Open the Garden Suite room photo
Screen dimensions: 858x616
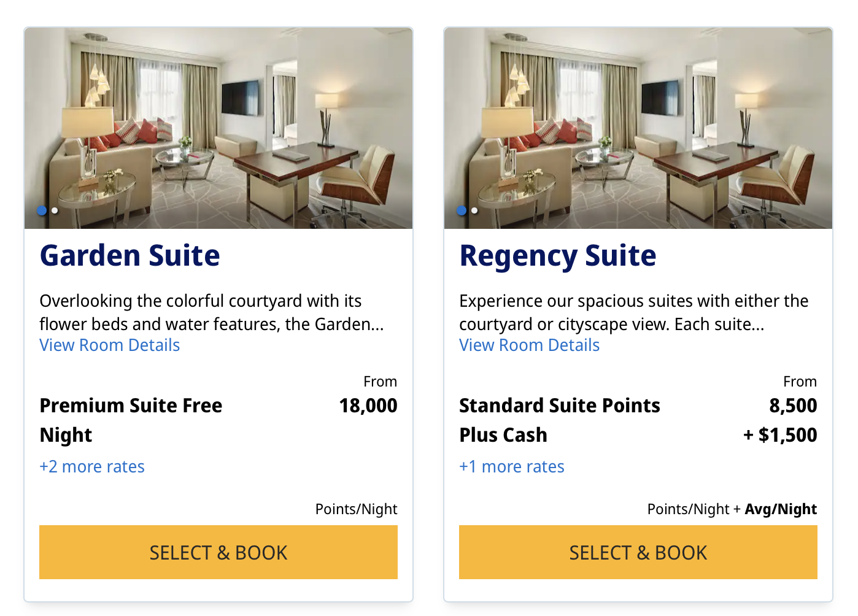pos(218,123)
